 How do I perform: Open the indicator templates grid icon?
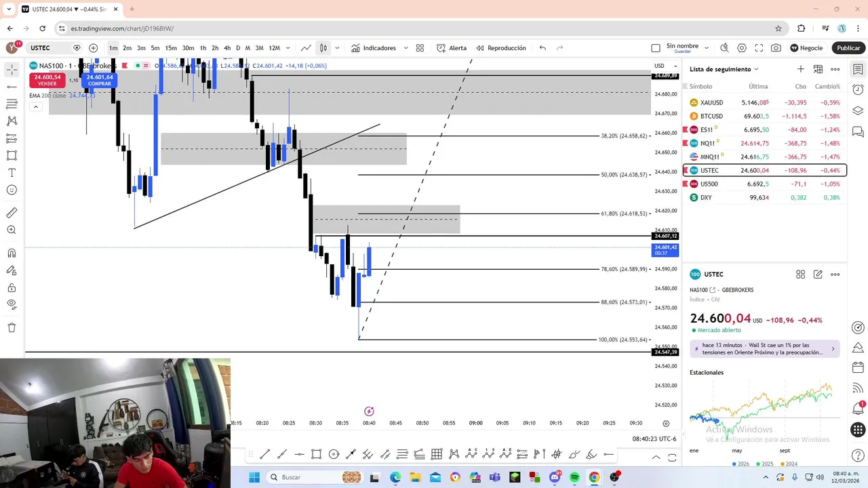[x=420, y=48]
